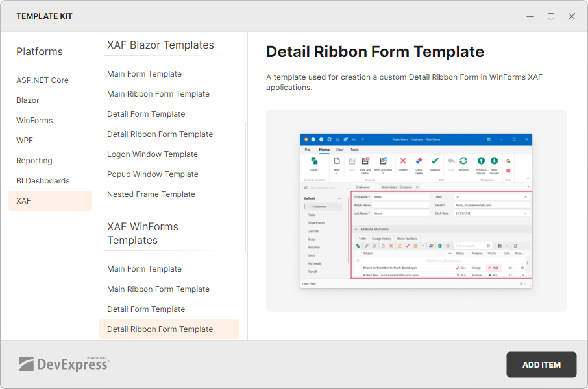Open the BI Dashboards platform
588x389 pixels.
[43, 180]
